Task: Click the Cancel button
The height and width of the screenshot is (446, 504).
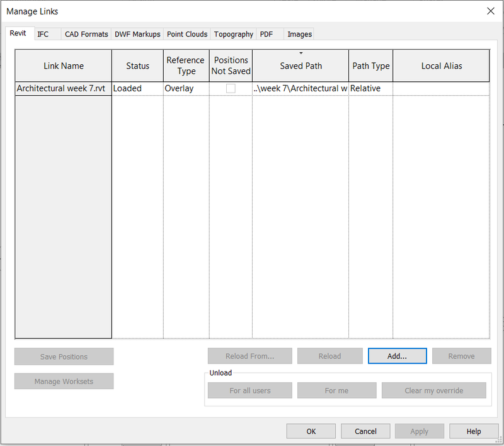Action: (x=365, y=432)
